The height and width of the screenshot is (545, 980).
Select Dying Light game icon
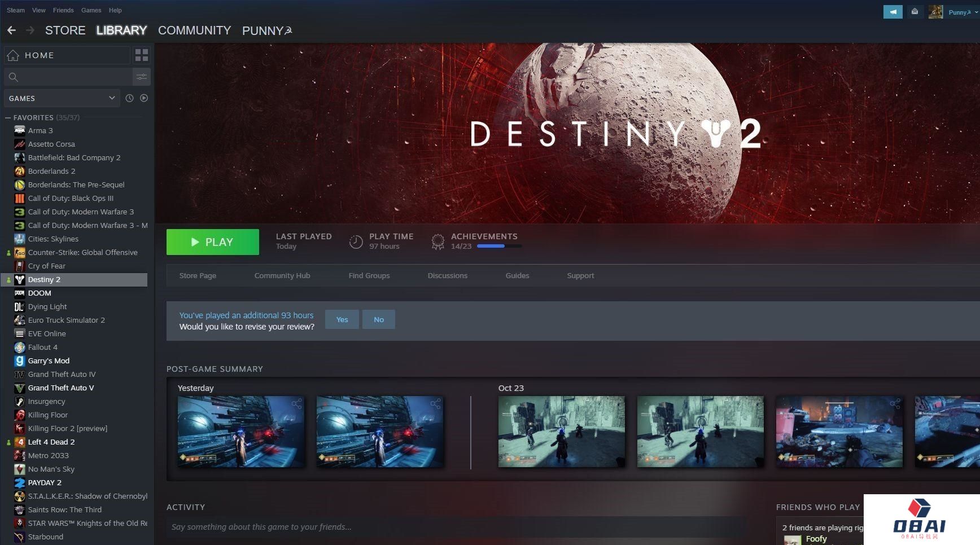tap(20, 306)
